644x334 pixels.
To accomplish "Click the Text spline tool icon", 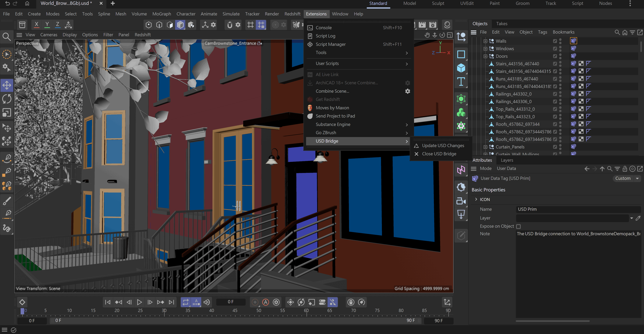I will point(461,82).
